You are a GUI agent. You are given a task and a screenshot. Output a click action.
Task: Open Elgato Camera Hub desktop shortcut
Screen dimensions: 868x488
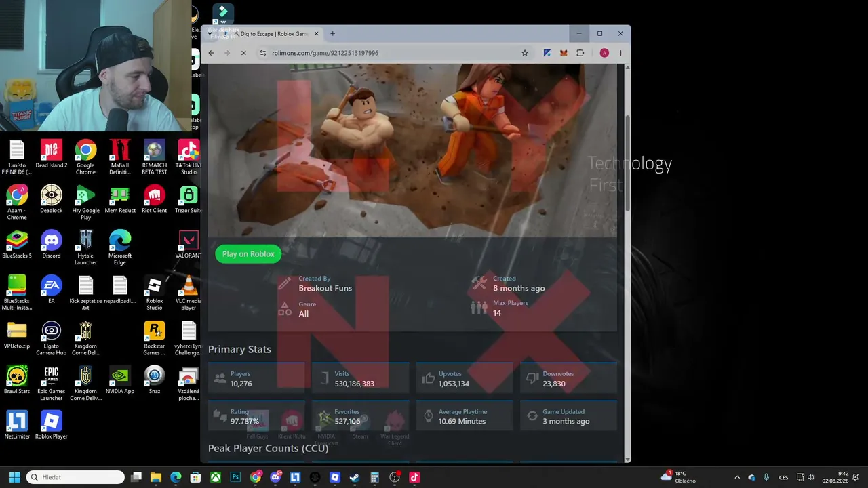[52, 338]
